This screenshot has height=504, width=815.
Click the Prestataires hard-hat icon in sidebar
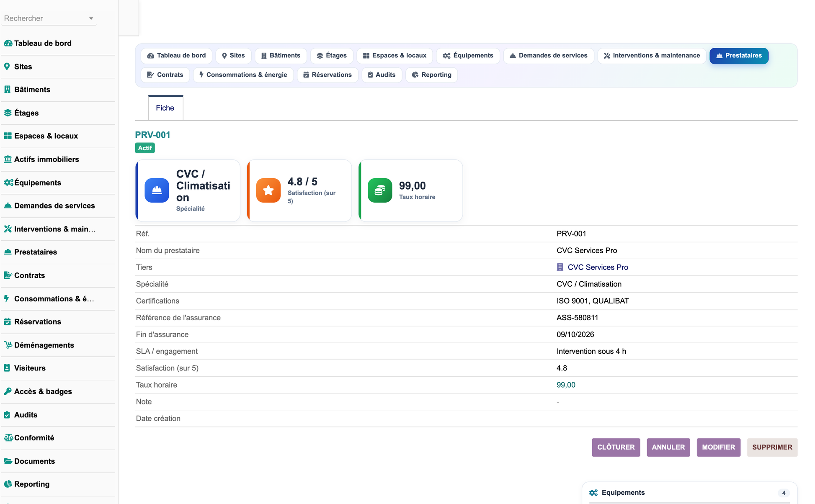(x=8, y=252)
